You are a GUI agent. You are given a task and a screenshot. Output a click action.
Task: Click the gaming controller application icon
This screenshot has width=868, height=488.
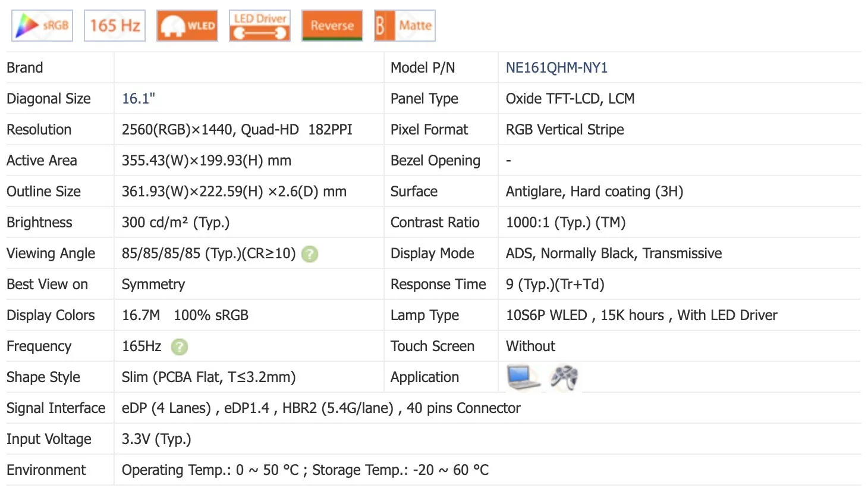tap(564, 377)
